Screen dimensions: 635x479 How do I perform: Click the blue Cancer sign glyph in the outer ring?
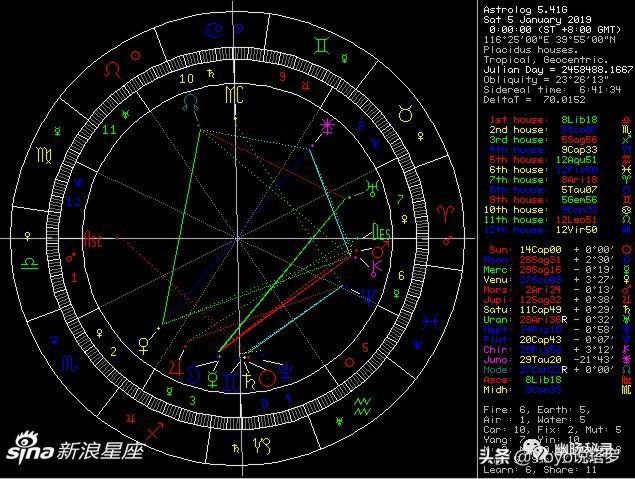[214, 31]
